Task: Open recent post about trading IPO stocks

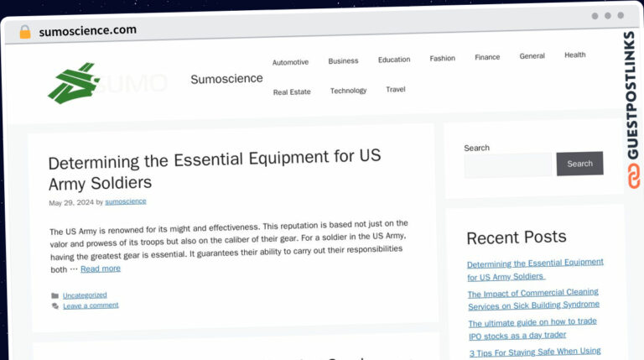Action: click(532, 329)
